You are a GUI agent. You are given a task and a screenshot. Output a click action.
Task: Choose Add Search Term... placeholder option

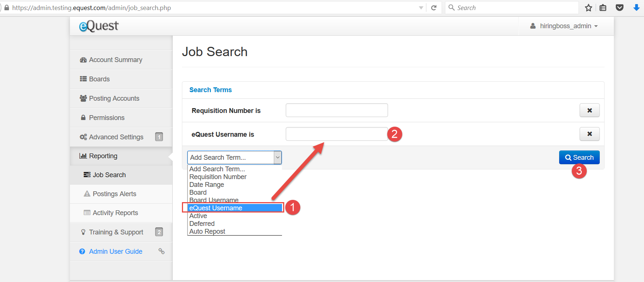pos(235,169)
